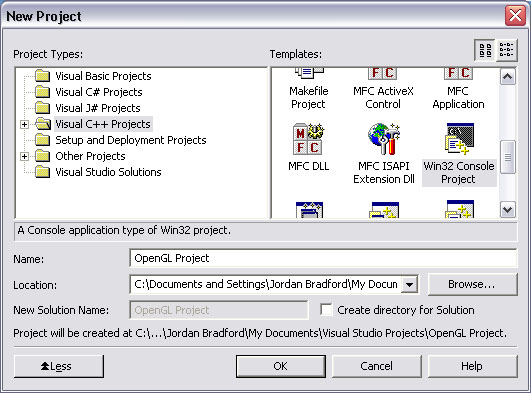
Task: Click the Visual Studio Solutions folder icon
Action: [43, 172]
